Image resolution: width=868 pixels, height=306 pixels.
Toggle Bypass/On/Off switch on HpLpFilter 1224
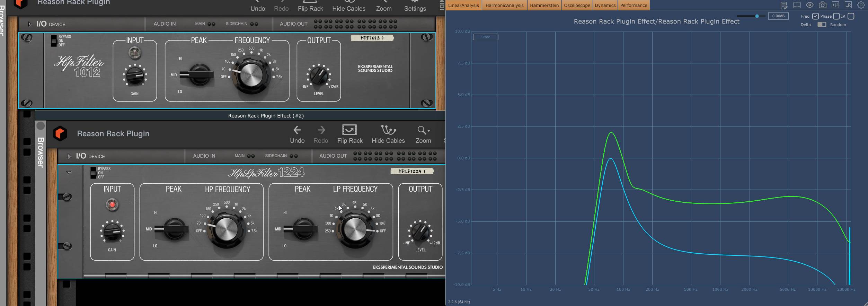point(93,173)
